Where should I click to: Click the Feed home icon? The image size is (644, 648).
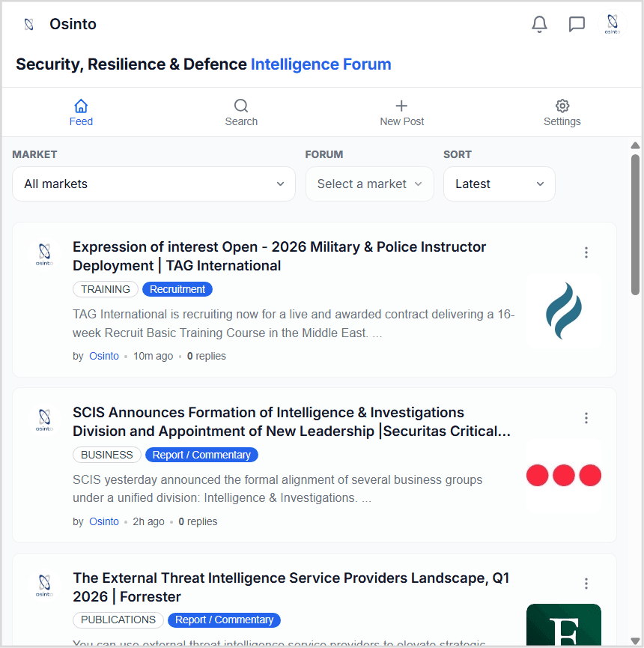tap(81, 106)
